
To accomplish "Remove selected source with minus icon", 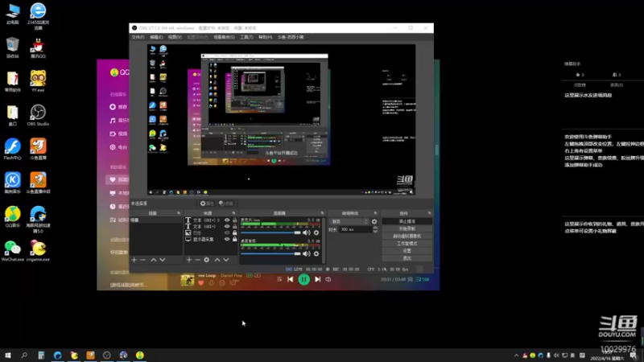I will [197, 260].
